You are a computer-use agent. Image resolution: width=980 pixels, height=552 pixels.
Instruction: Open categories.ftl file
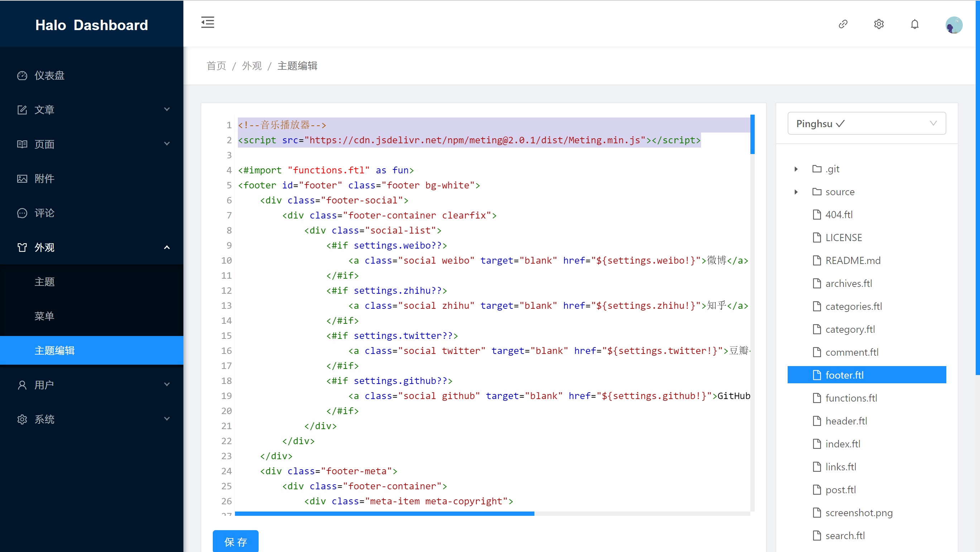tap(847, 307)
